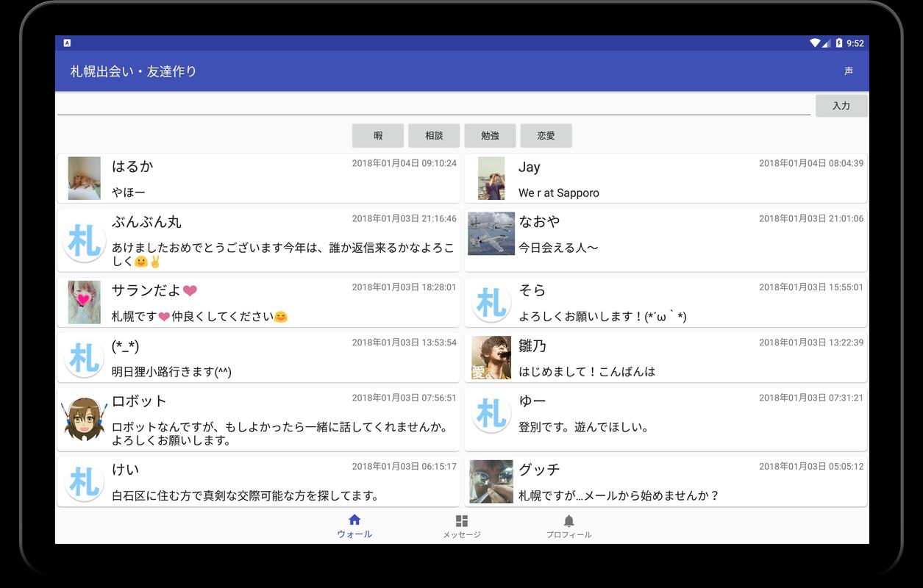
Task: Open 雛乃's singer profile photo
Action: coord(491,358)
